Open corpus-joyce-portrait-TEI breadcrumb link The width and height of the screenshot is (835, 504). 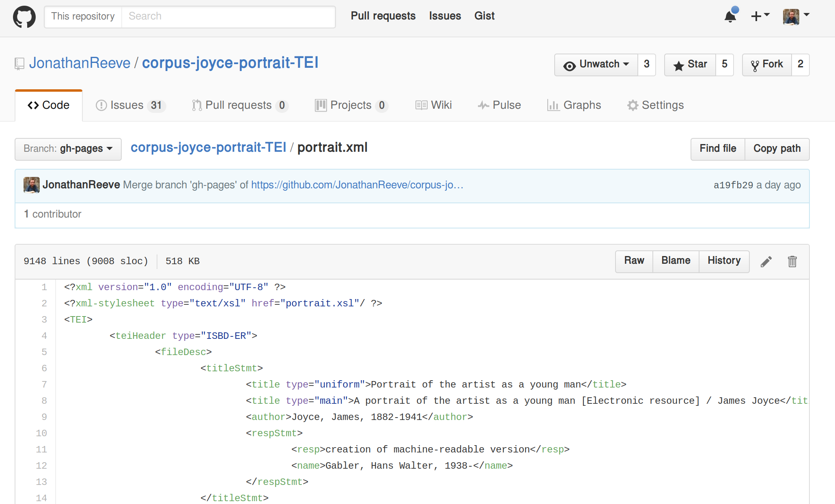209,147
